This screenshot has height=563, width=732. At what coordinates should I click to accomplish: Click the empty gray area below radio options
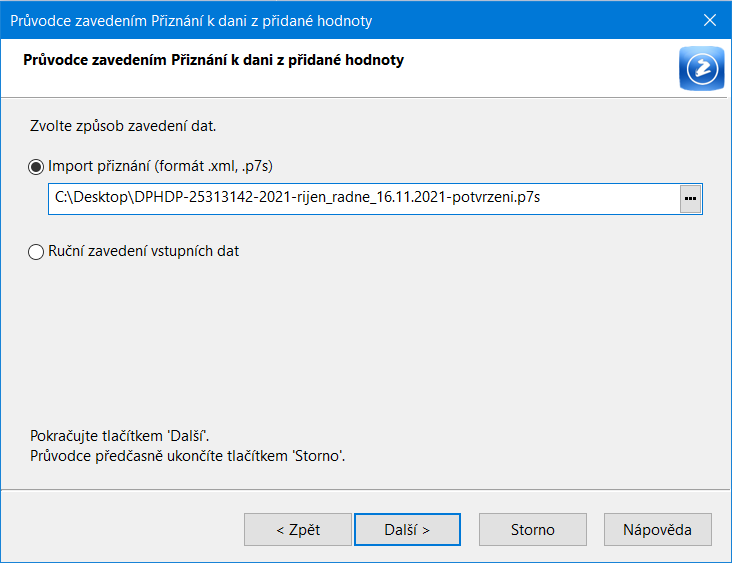pos(364,341)
